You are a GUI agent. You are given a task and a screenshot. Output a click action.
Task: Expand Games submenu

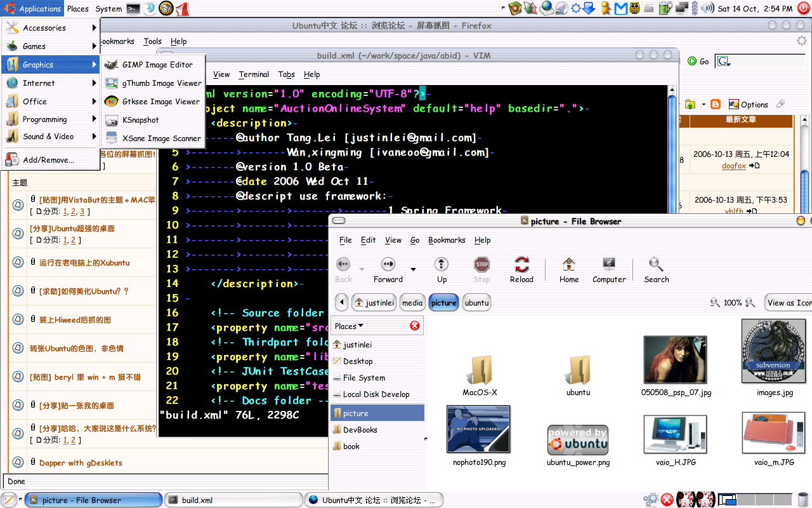50,46
